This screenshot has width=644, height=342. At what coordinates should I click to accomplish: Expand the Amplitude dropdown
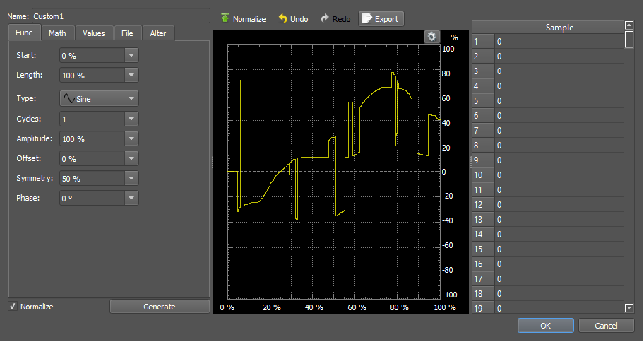tap(131, 139)
